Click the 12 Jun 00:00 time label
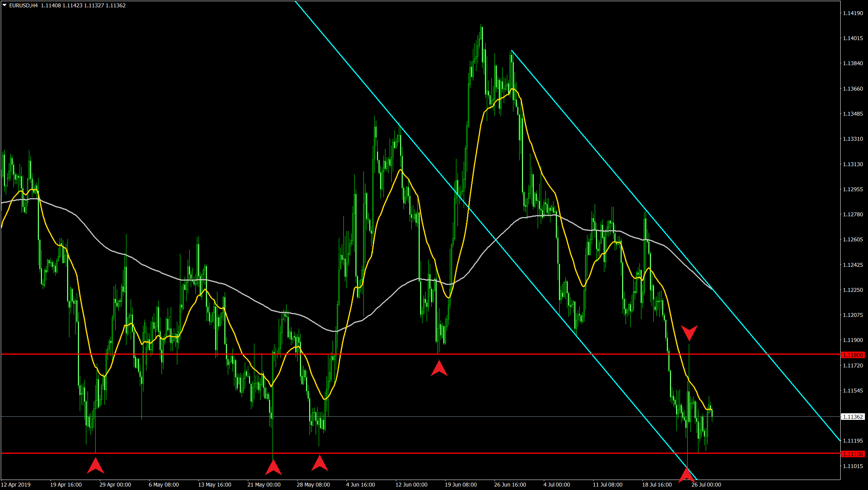The image size is (868, 490). pos(411,485)
